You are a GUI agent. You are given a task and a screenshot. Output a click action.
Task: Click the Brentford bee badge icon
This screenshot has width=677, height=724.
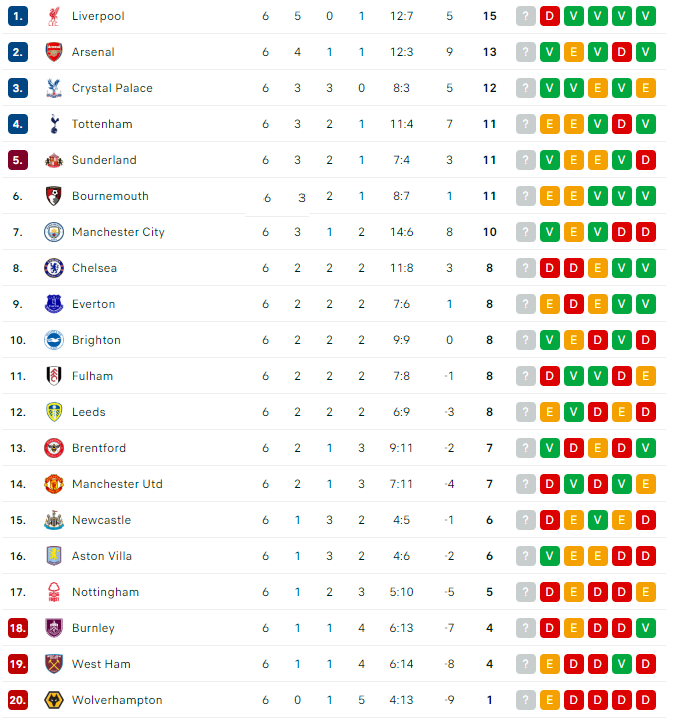click(54, 448)
